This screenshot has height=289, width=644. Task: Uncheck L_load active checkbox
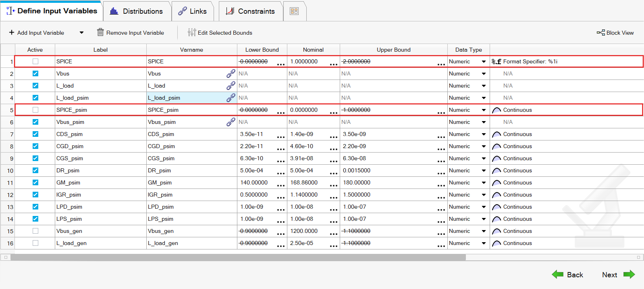[x=35, y=86]
